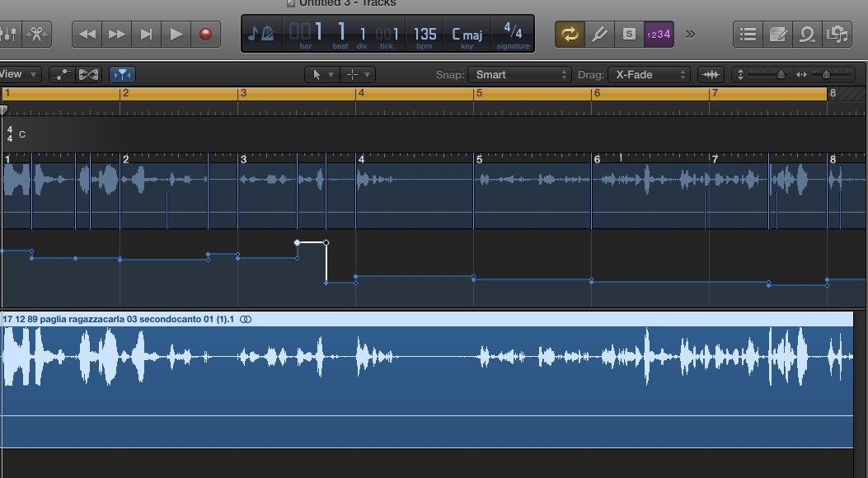Open the left-click pointer tool menu

[x=321, y=74]
